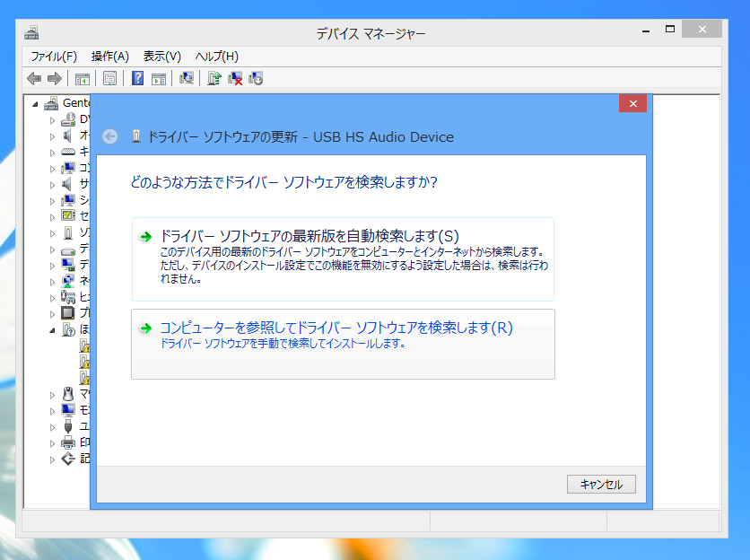This screenshot has height=560, width=750.
Task: Select the USB controller category icon
Action: pos(68,426)
